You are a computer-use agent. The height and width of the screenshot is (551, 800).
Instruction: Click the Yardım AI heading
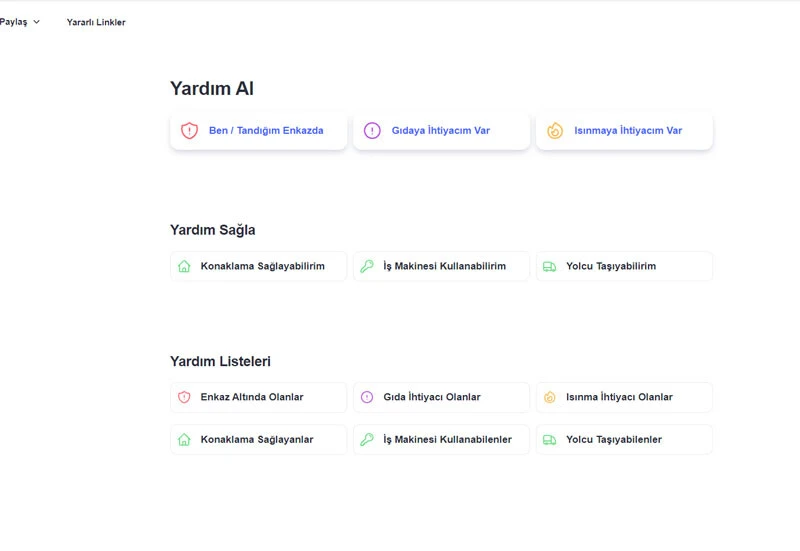click(212, 89)
